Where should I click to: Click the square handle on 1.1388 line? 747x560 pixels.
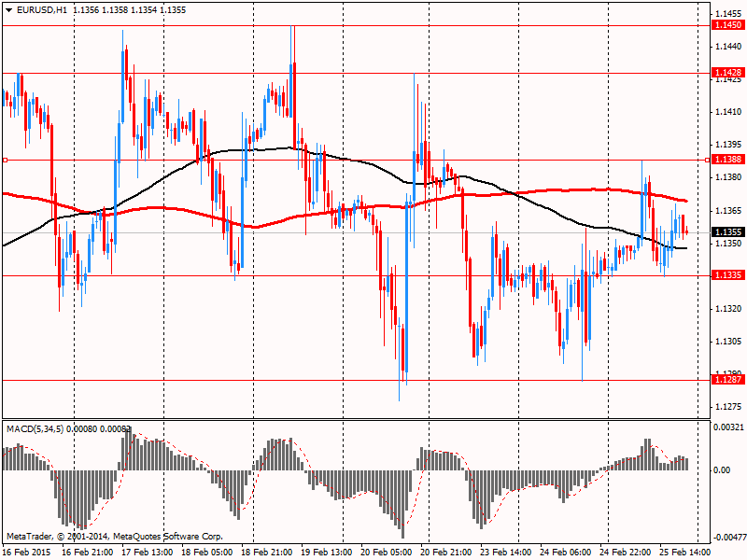point(6,160)
